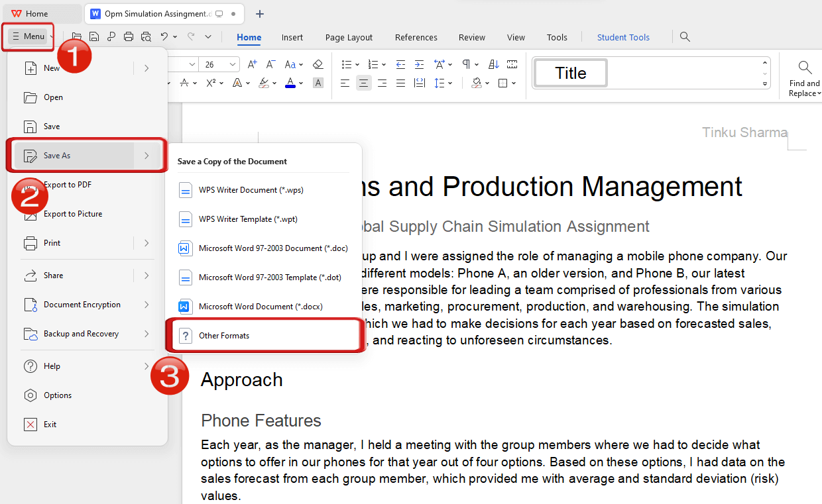
Task: Toggle center alignment
Action: tap(363, 83)
